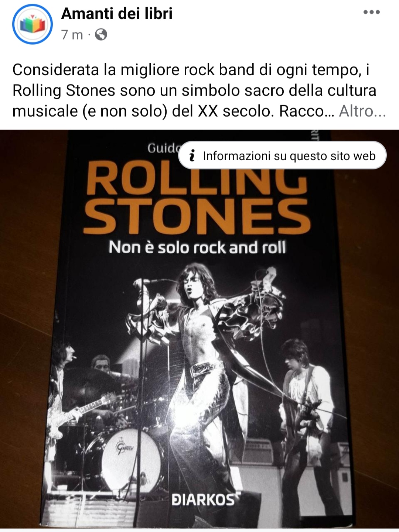
Task: Open the three-dots post options menu
Action: pos(371,12)
